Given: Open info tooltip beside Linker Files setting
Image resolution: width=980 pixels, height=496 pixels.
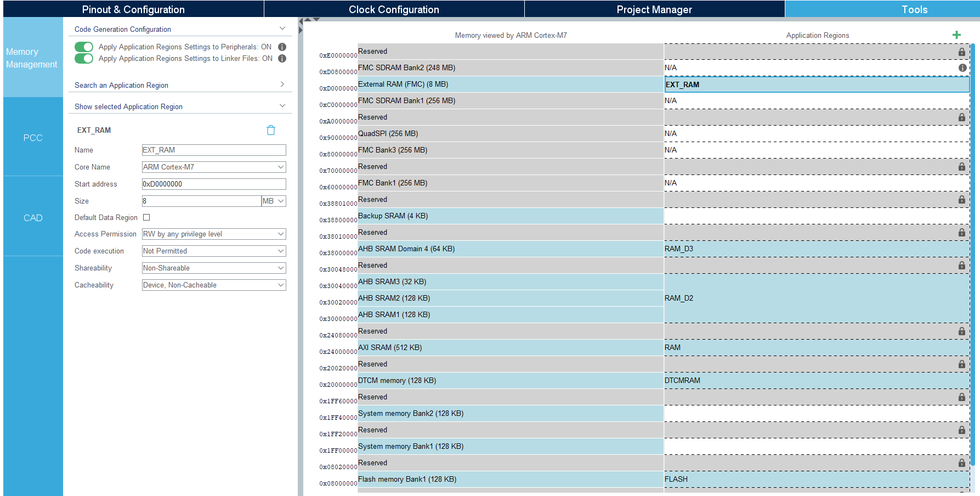Looking at the screenshot, I should tap(282, 58).
